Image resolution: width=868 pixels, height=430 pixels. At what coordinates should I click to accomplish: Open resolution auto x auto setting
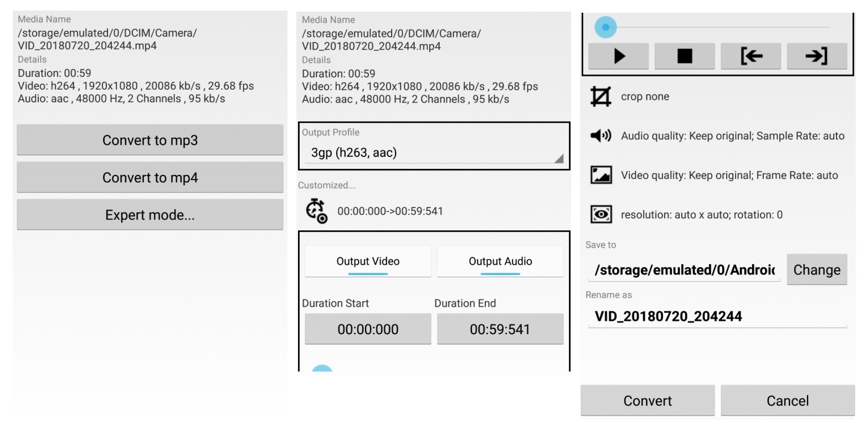tap(702, 215)
